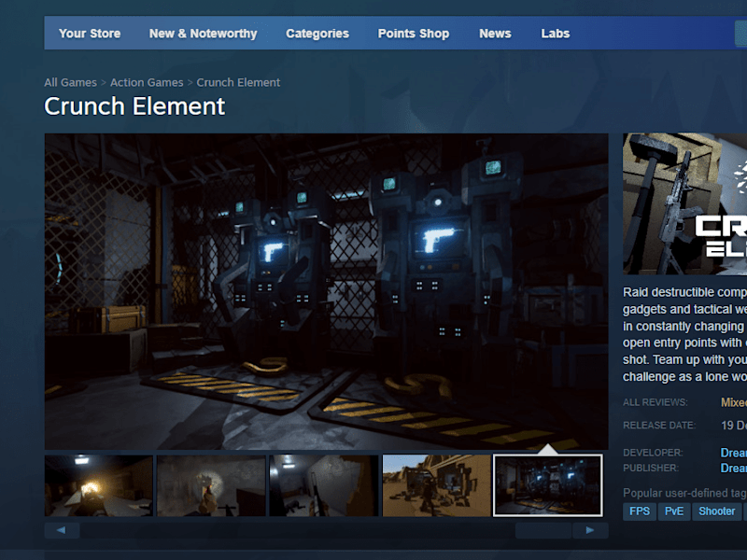This screenshot has width=747, height=560.
Task: Select the PvE tag
Action: [x=674, y=511]
